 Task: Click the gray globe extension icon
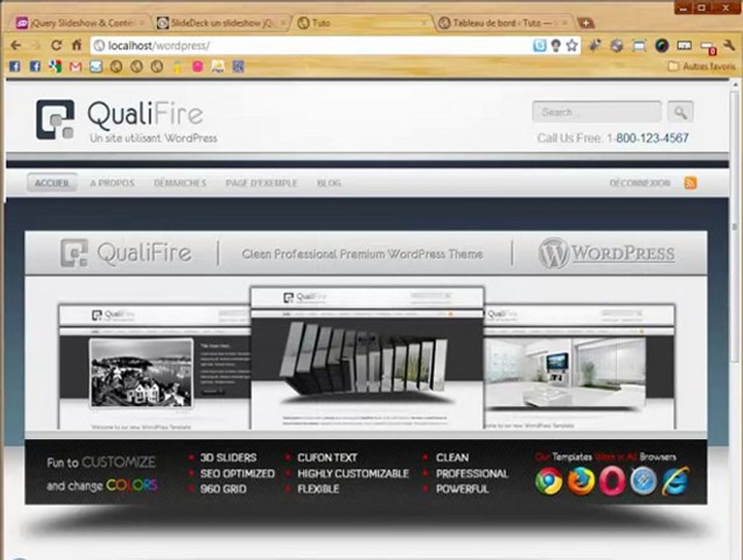[616, 45]
